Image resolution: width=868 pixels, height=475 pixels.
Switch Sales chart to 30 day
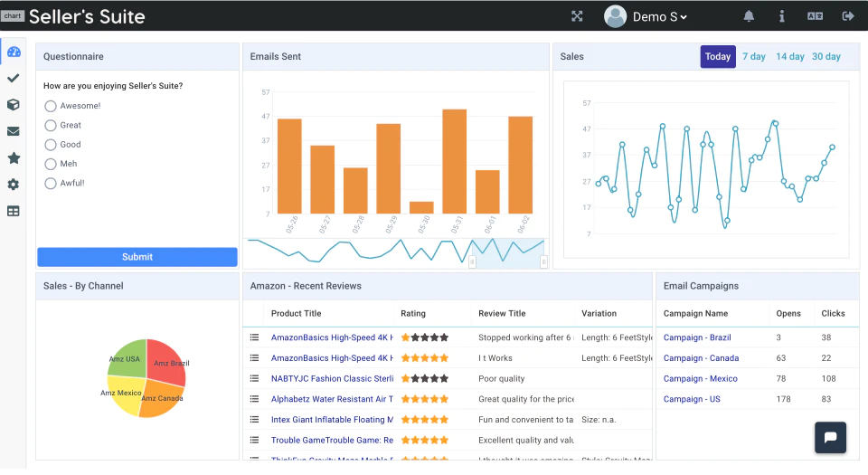click(x=826, y=56)
